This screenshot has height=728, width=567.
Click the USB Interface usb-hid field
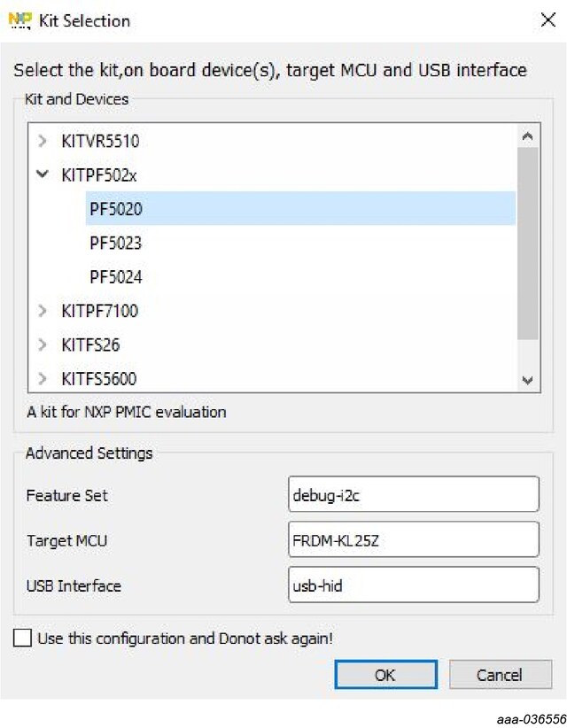[414, 585]
